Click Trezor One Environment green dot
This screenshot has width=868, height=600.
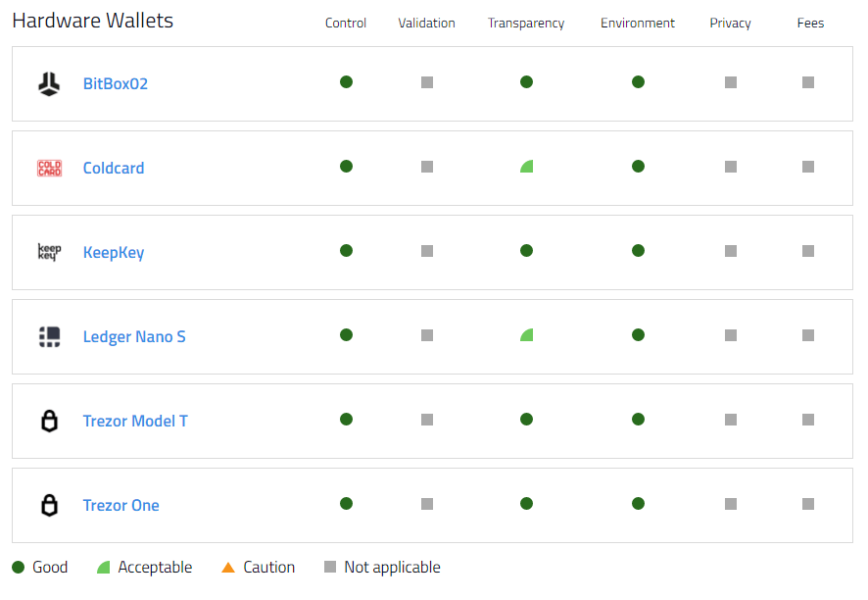639,503
